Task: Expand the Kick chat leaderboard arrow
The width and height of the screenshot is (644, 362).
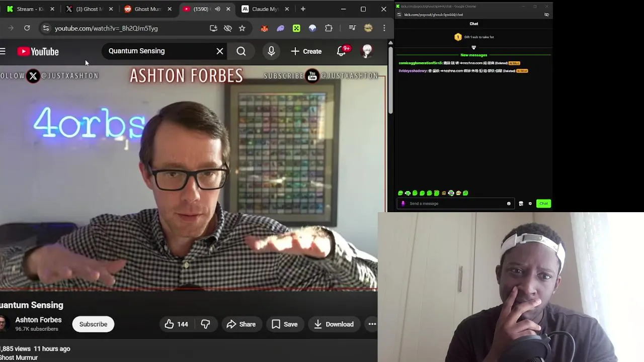Action: click(x=473, y=48)
